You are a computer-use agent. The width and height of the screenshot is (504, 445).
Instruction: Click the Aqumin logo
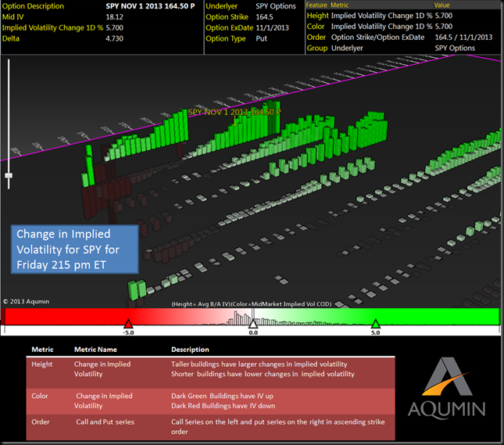[x=446, y=388]
